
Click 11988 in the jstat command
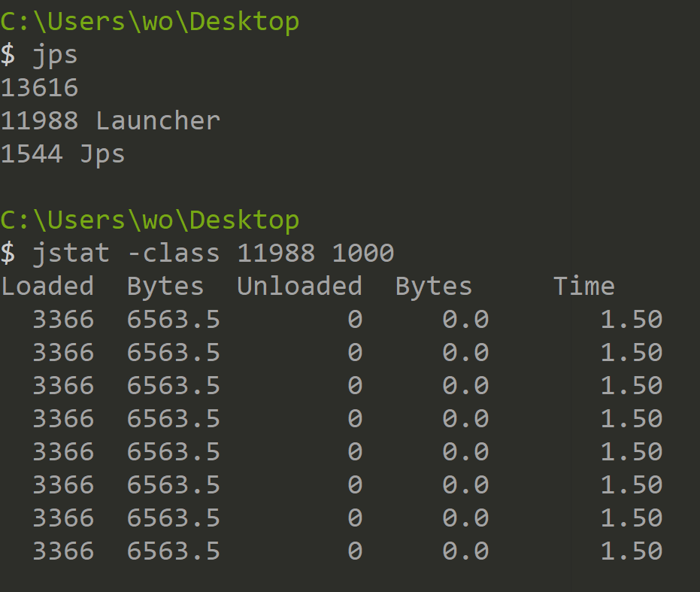[x=276, y=253]
